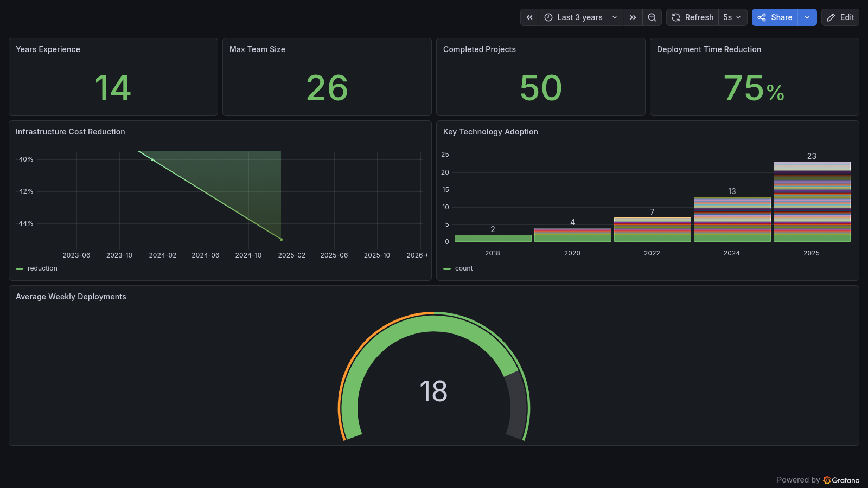Click the green count legend color swatch
Image resolution: width=868 pixels, height=488 pixels.
pyautogui.click(x=447, y=268)
